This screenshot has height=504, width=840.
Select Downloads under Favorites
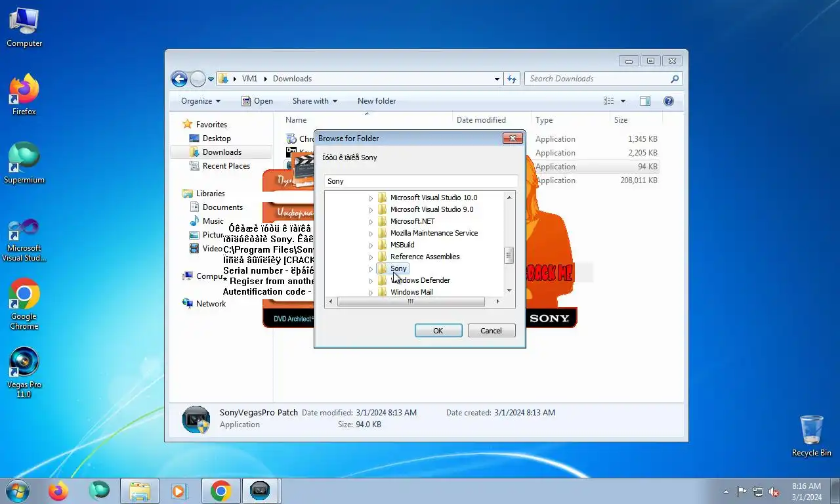[222, 152]
